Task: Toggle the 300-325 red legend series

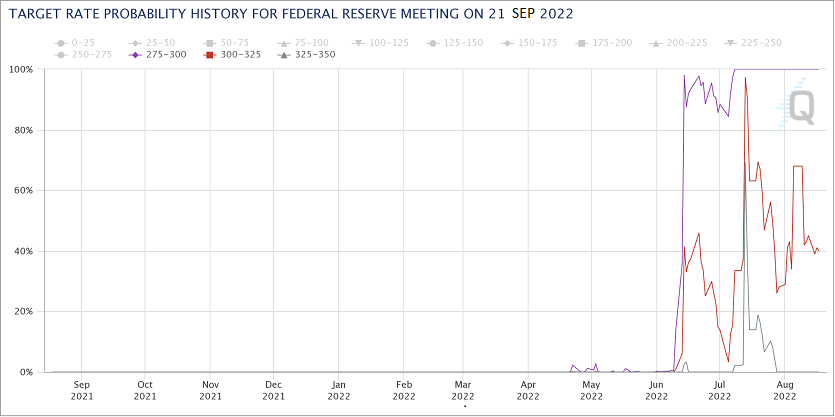Action: pyautogui.click(x=232, y=54)
